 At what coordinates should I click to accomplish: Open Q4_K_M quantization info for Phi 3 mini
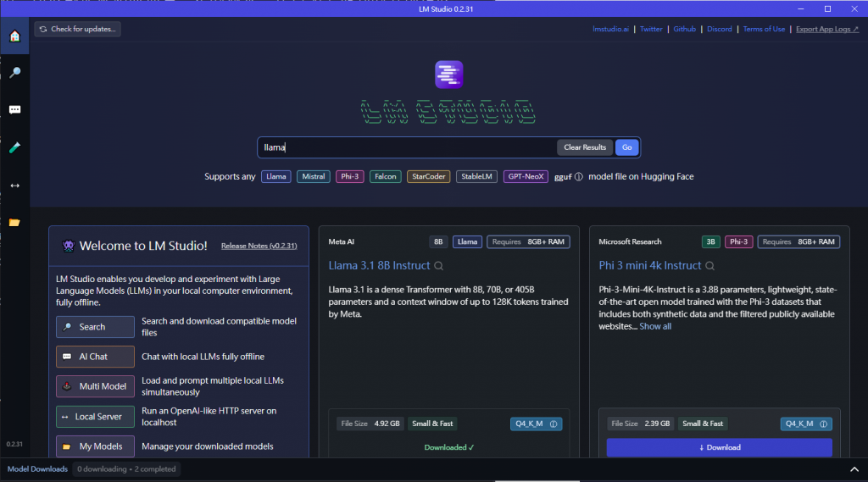coord(823,424)
